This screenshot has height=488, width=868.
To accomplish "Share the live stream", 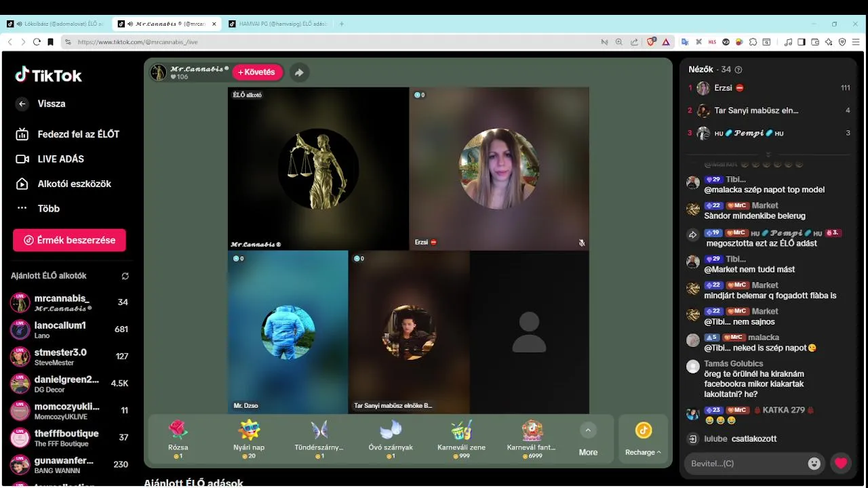I will tap(299, 73).
